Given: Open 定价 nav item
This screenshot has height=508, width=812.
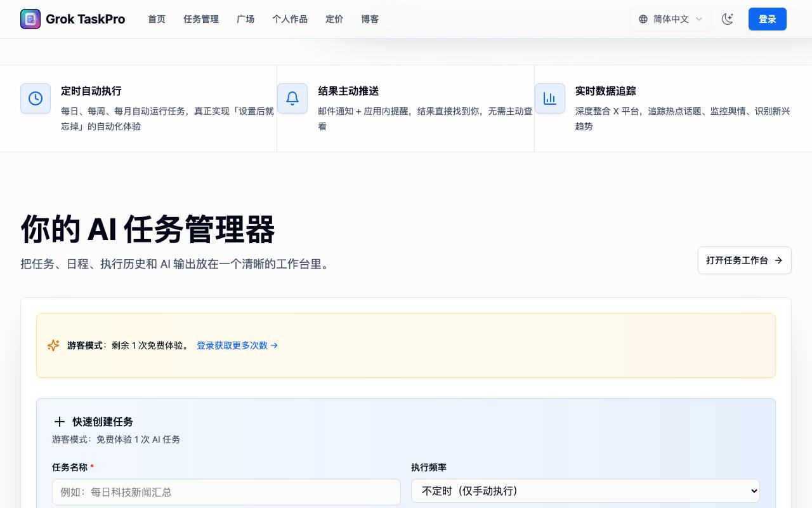Looking at the screenshot, I should [x=334, y=19].
